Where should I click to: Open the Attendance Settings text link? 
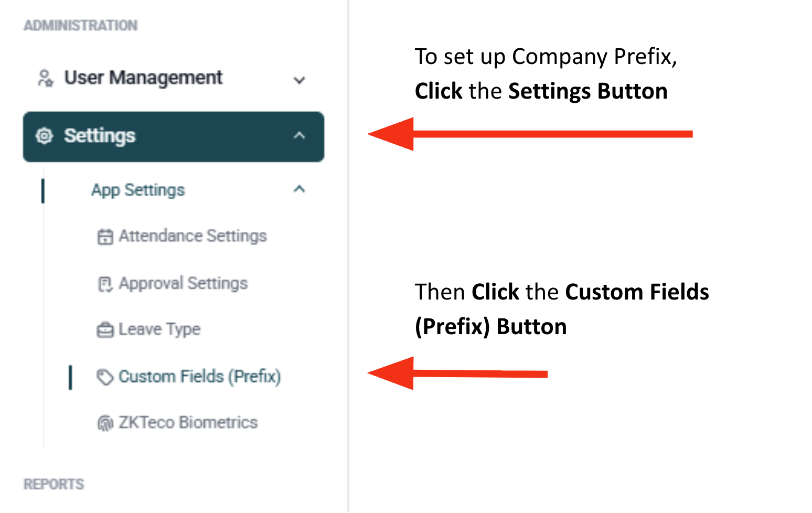pyautogui.click(x=193, y=236)
